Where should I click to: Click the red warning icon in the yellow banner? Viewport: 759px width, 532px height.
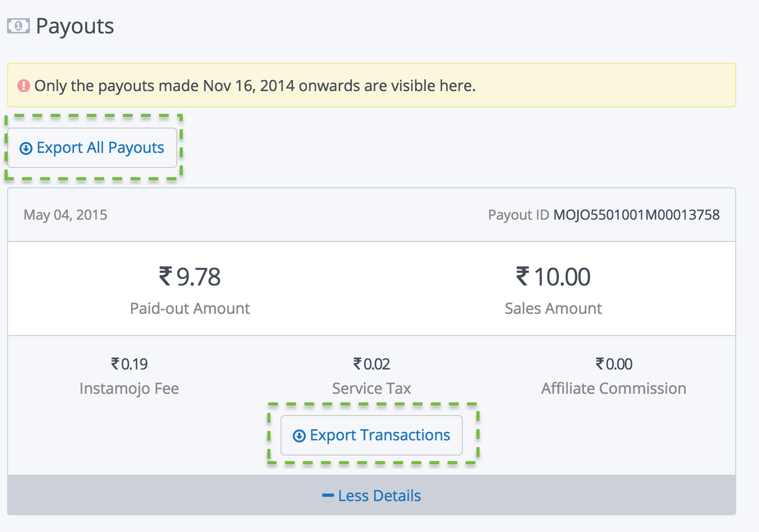23,86
